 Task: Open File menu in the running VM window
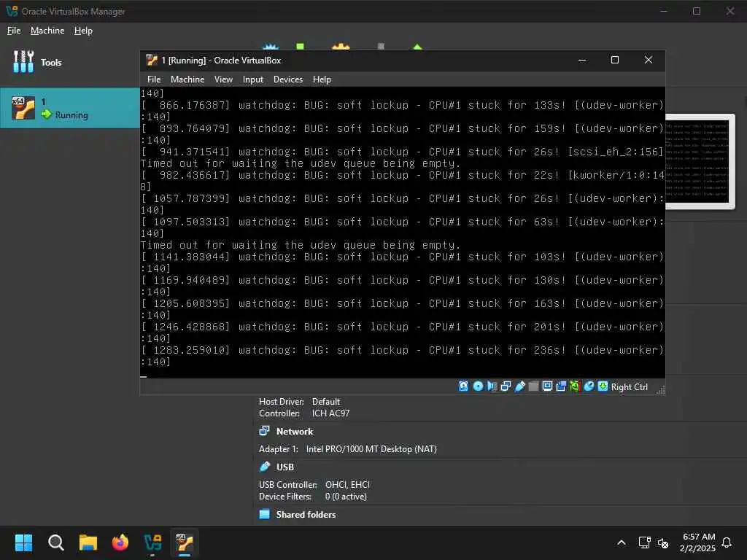154,79
